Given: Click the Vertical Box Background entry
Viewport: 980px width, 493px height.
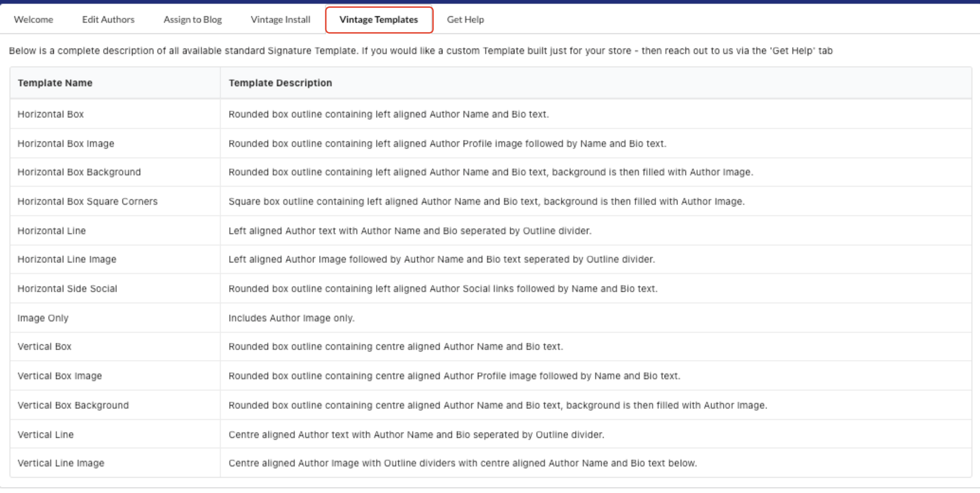Looking at the screenshot, I should click(x=73, y=405).
